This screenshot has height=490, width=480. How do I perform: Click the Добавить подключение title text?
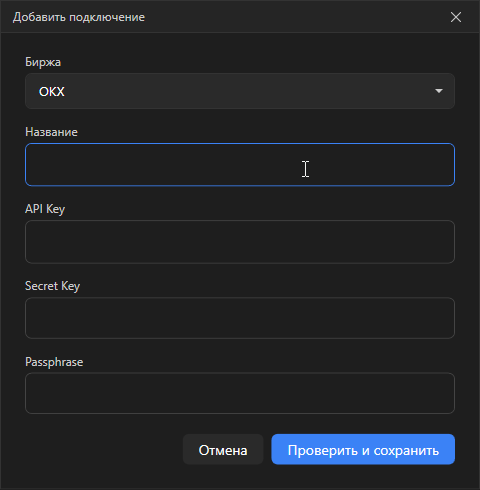(79, 17)
